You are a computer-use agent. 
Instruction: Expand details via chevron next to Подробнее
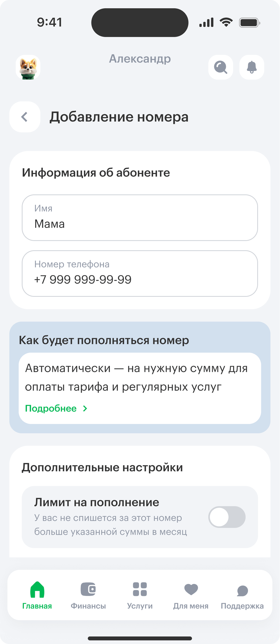[x=85, y=409]
